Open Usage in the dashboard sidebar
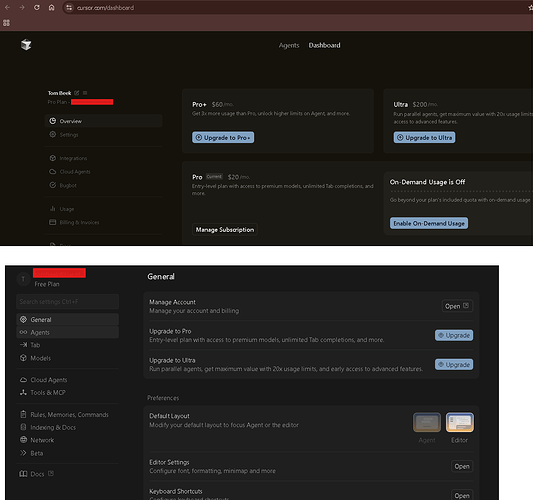The height and width of the screenshot is (500, 534). tap(104, 209)
